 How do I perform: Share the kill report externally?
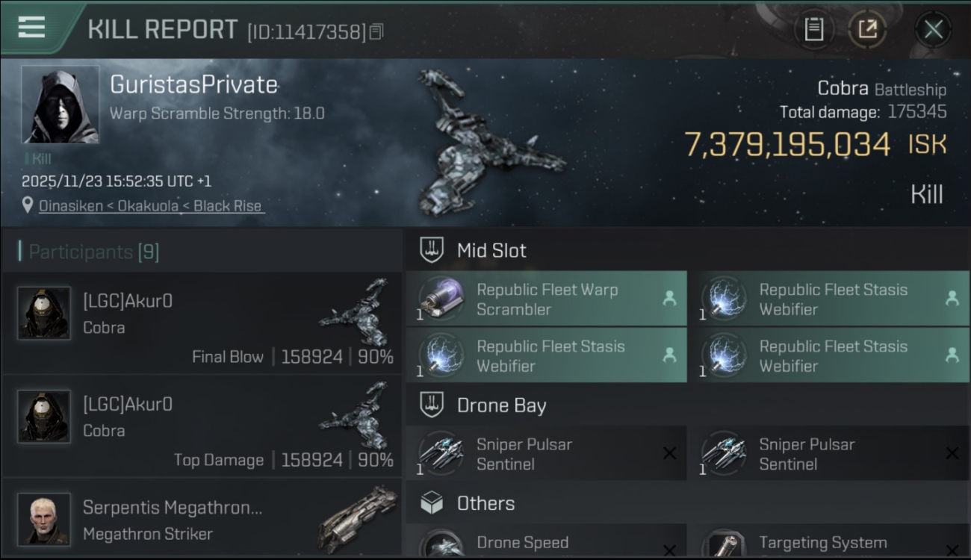(867, 30)
